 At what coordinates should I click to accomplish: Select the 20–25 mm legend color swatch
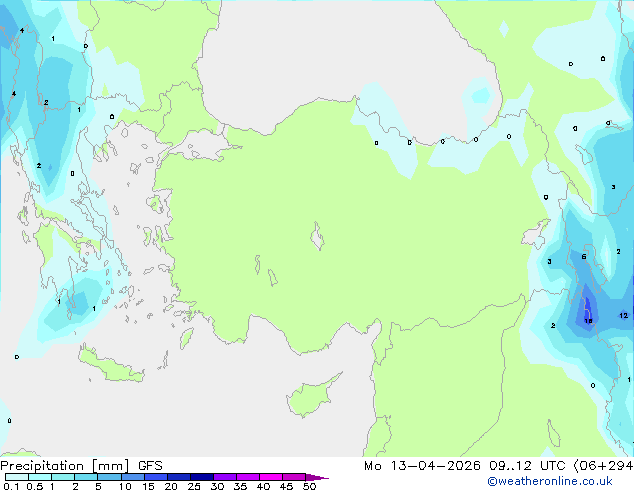point(178,477)
